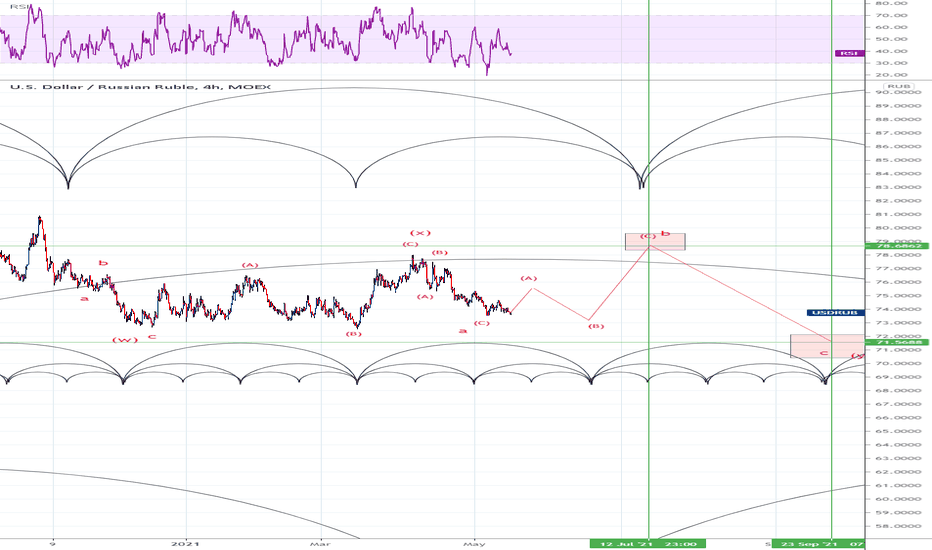The image size is (932, 550).
Task: Click the (A) label on the projected red path
Action: pos(528,278)
